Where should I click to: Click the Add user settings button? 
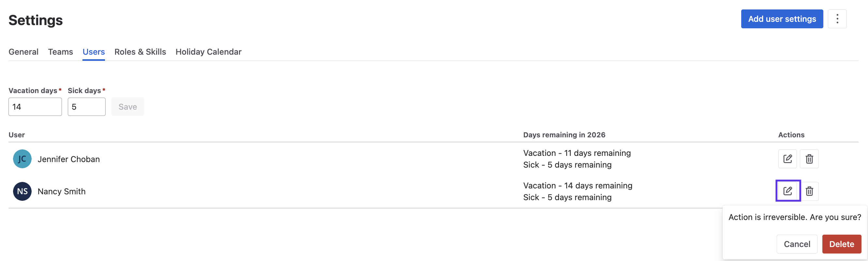(782, 19)
